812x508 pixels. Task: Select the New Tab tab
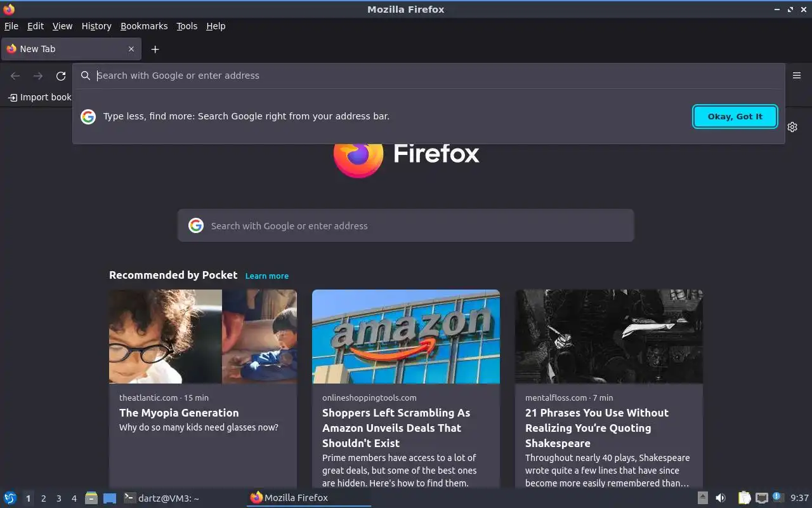point(71,49)
